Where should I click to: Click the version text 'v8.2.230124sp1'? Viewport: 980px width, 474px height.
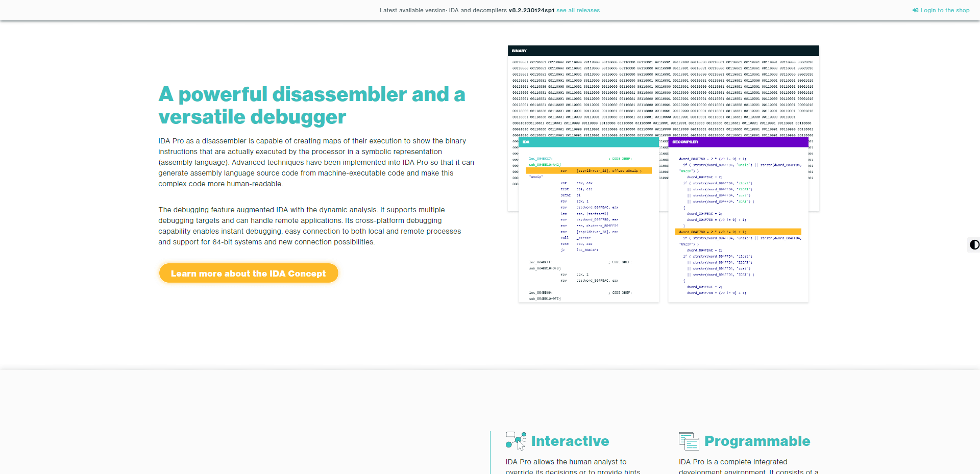pos(531,10)
